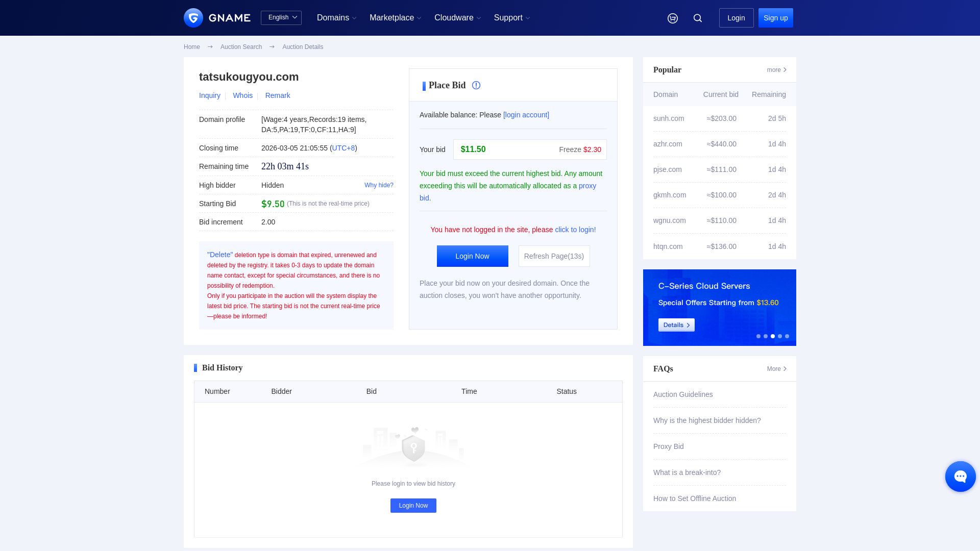980x551 pixels.
Task: Open the live chat bubble icon
Action: point(960,477)
